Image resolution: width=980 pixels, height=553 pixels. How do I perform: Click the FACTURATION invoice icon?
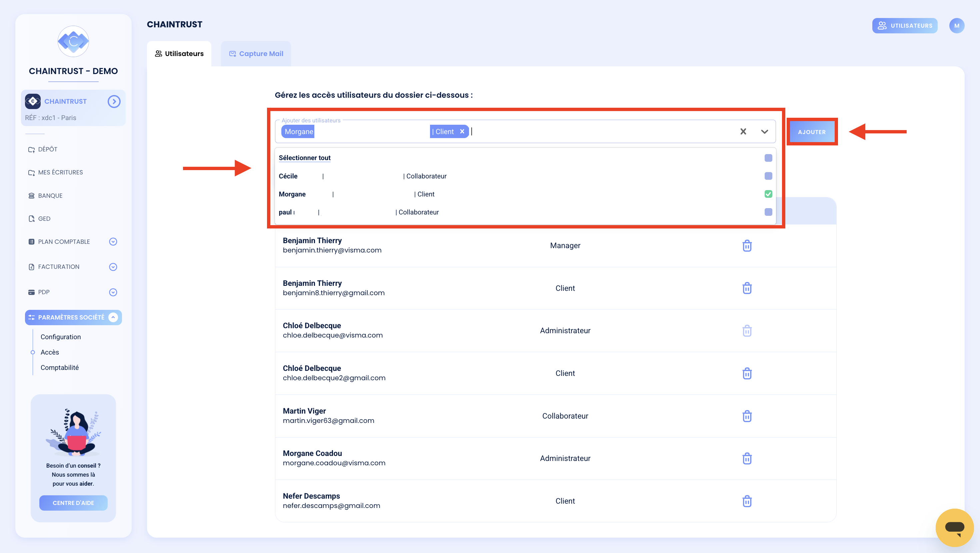point(32,267)
